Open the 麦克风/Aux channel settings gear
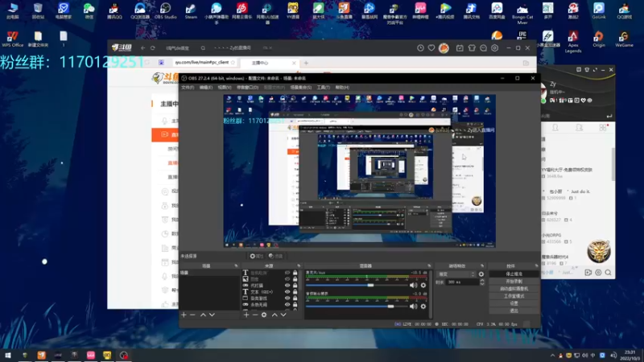Viewport: 644px width, 362px height. click(x=423, y=286)
